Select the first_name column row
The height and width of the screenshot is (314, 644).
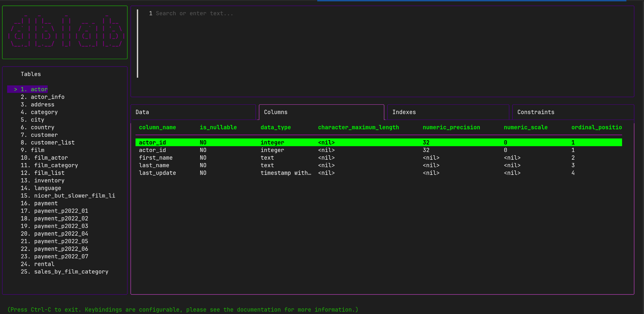(379, 158)
